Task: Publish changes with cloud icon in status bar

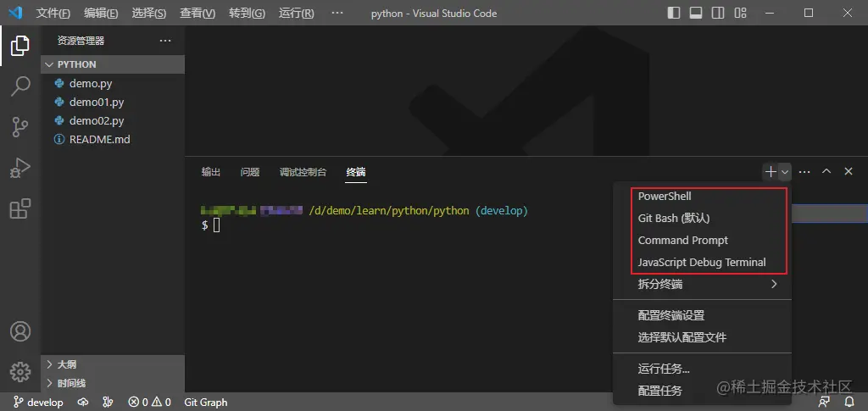Action: (x=84, y=403)
